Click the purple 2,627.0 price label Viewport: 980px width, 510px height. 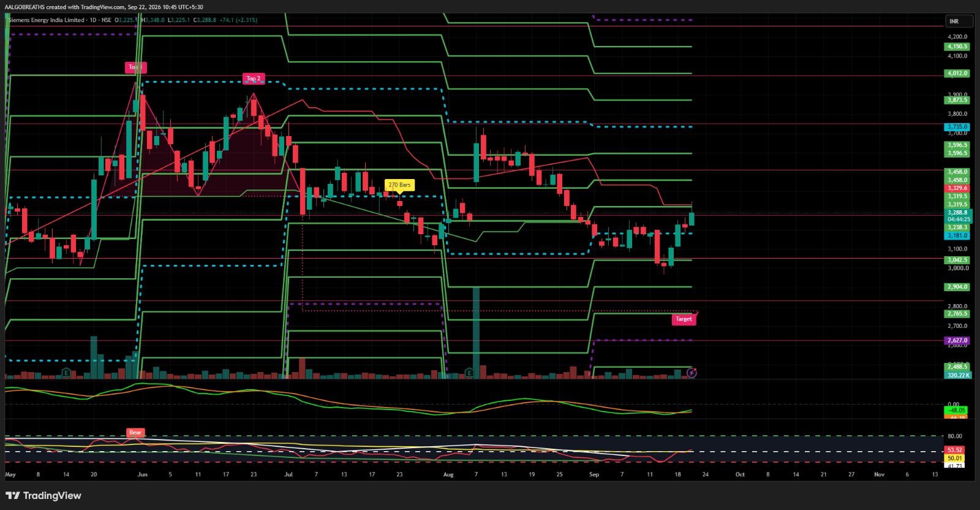tap(957, 341)
